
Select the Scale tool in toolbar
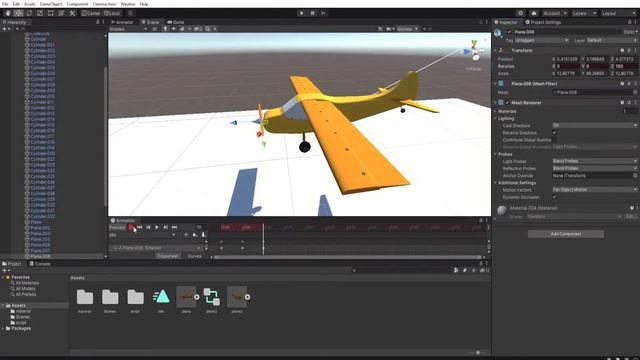tap(40, 13)
